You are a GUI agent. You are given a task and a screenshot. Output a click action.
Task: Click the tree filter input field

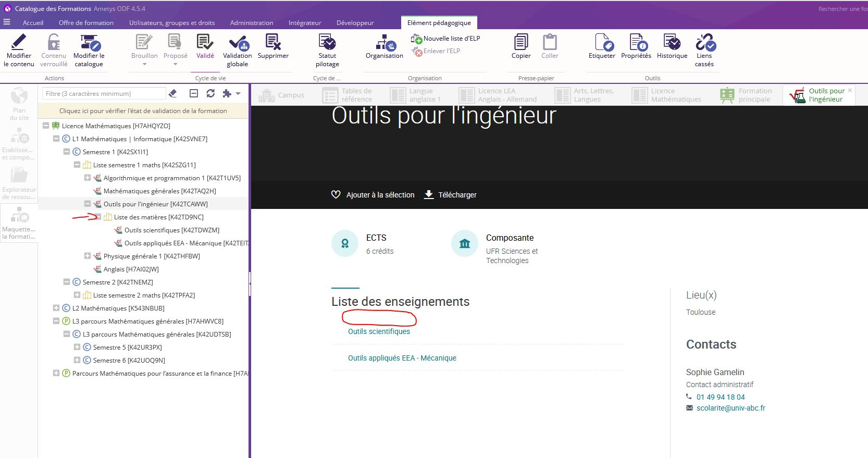tap(104, 94)
